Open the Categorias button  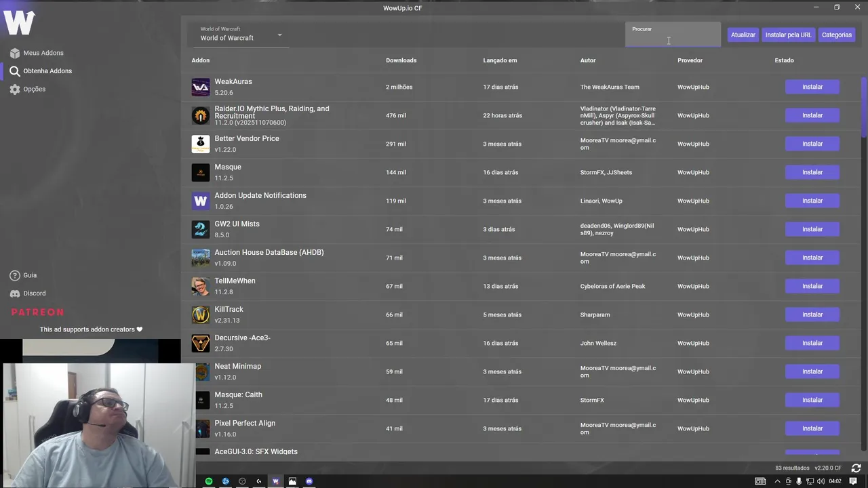point(837,35)
